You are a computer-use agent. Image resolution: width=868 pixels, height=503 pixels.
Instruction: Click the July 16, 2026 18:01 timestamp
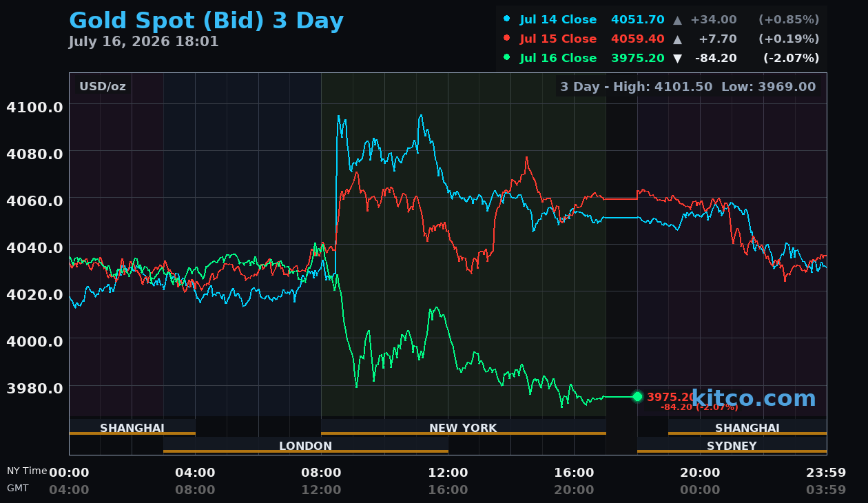(143, 42)
